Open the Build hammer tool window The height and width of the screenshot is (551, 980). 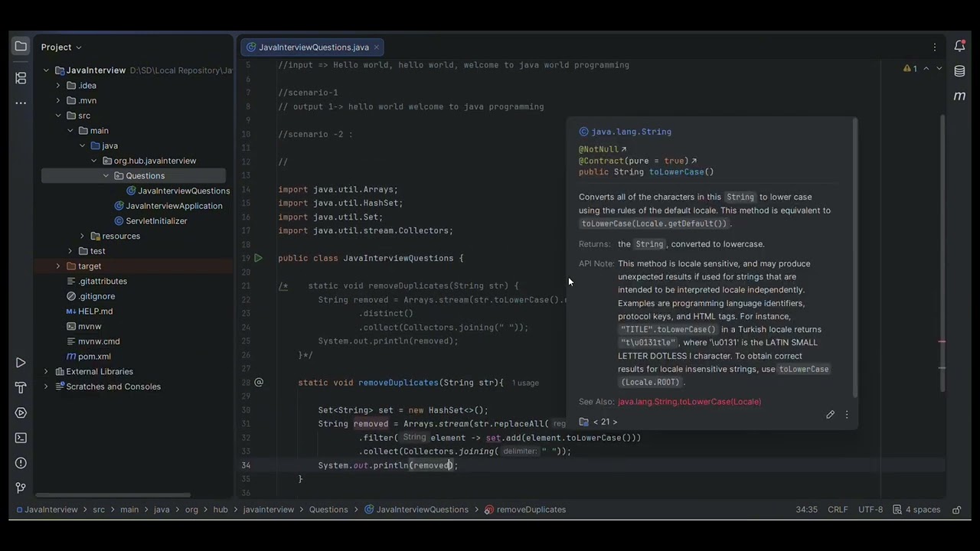pos(21,388)
